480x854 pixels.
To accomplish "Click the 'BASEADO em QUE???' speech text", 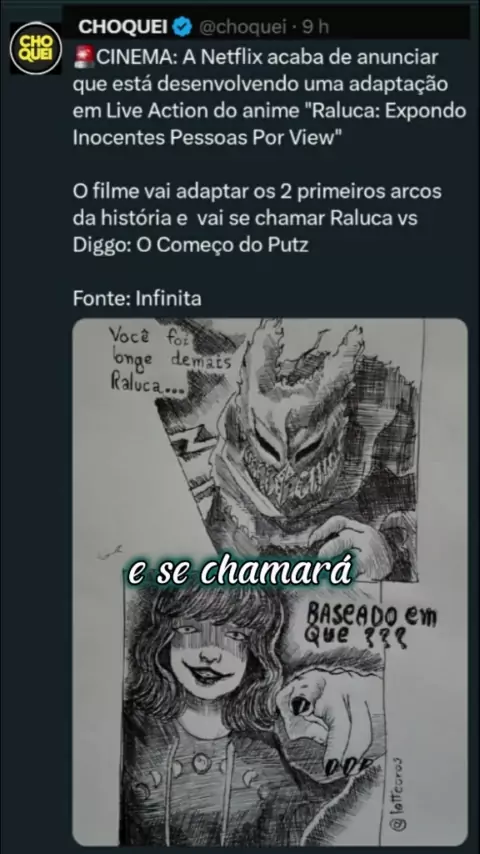I will (372, 627).
